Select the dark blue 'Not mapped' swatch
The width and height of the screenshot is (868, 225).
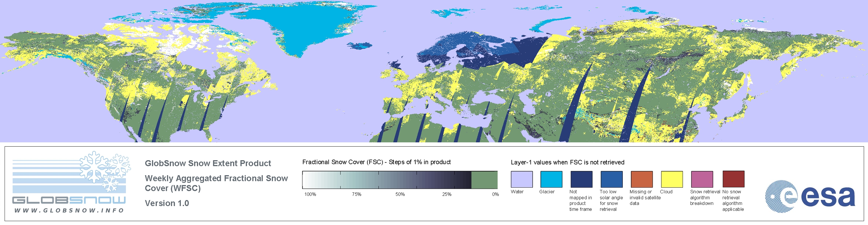581,179
